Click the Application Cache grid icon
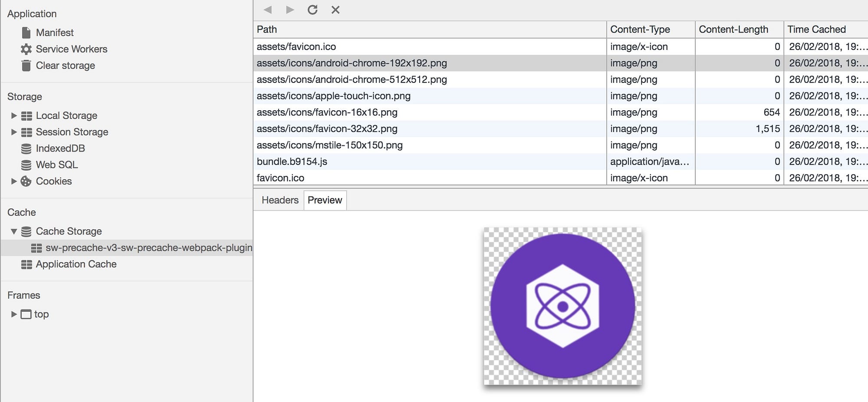 pyautogui.click(x=26, y=264)
